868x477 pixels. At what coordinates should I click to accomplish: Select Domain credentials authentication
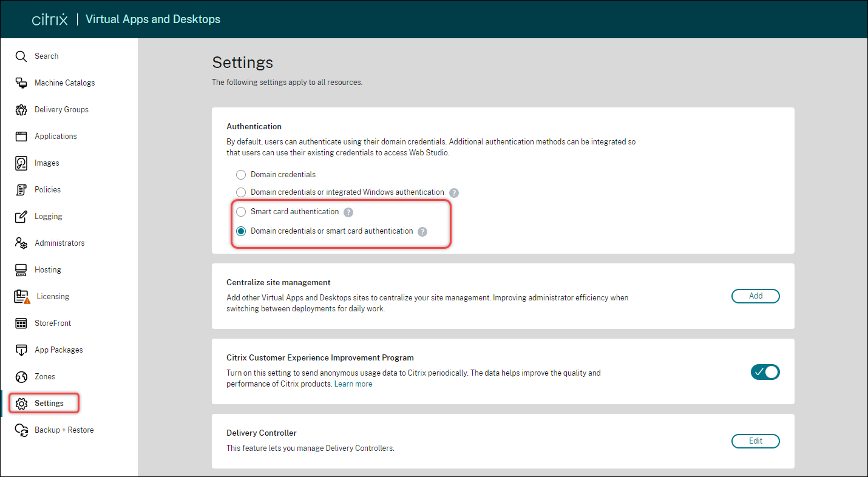point(241,174)
